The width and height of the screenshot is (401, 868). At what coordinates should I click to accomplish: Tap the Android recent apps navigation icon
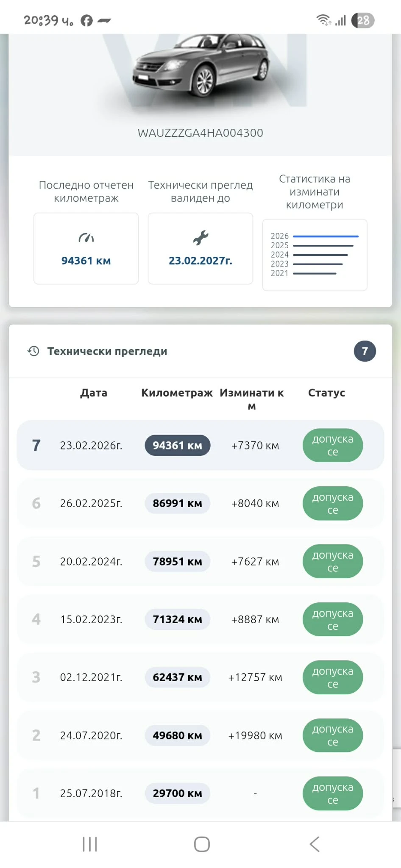point(90,844)
